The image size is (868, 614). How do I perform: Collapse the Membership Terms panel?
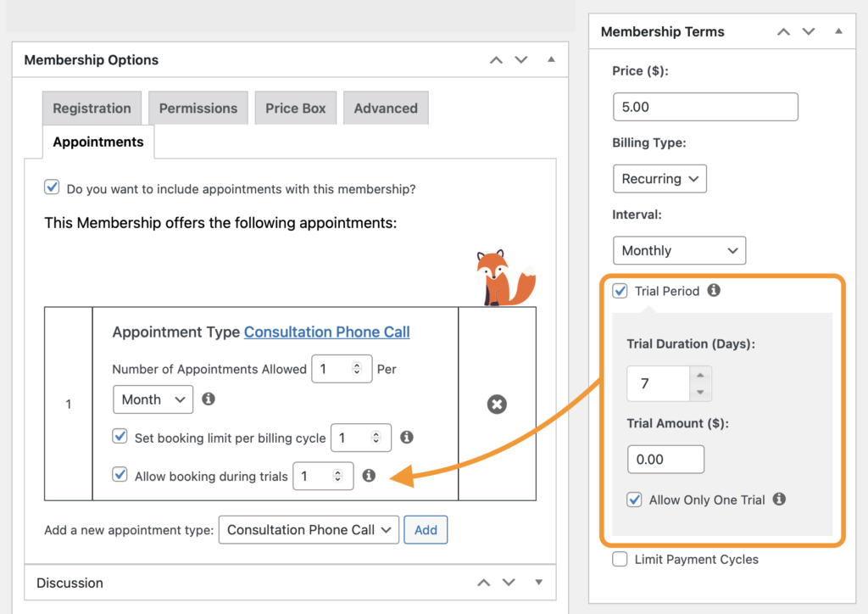point(838,31)
